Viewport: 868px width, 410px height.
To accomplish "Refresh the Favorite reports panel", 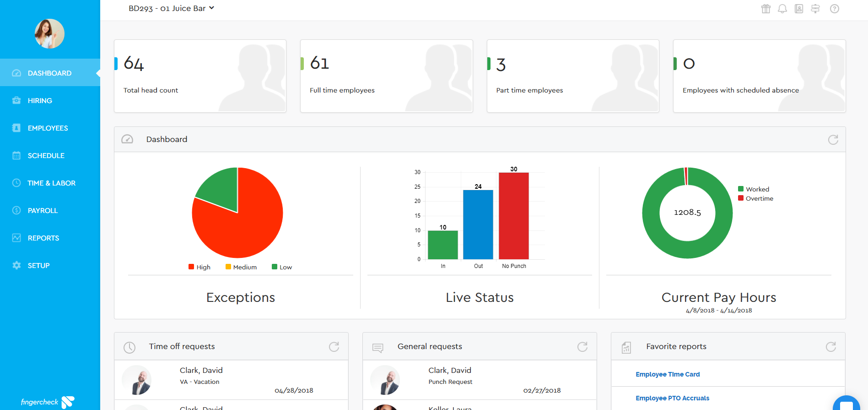I will pos(831,347).
